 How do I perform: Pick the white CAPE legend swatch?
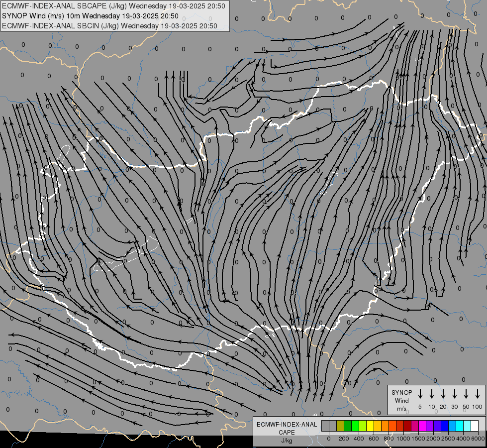[x=475, y=426]
